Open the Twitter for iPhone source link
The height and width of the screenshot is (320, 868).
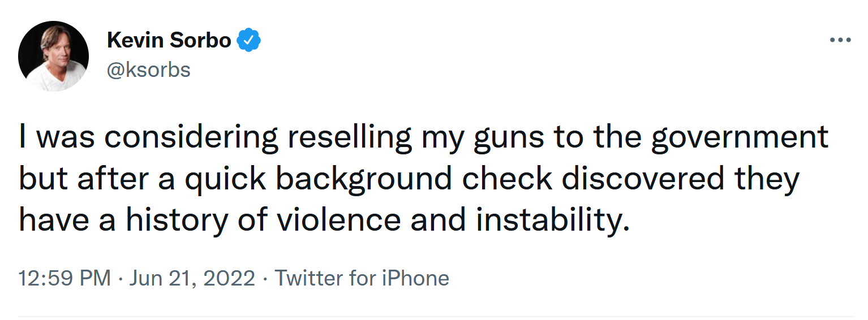click(362, 279)
